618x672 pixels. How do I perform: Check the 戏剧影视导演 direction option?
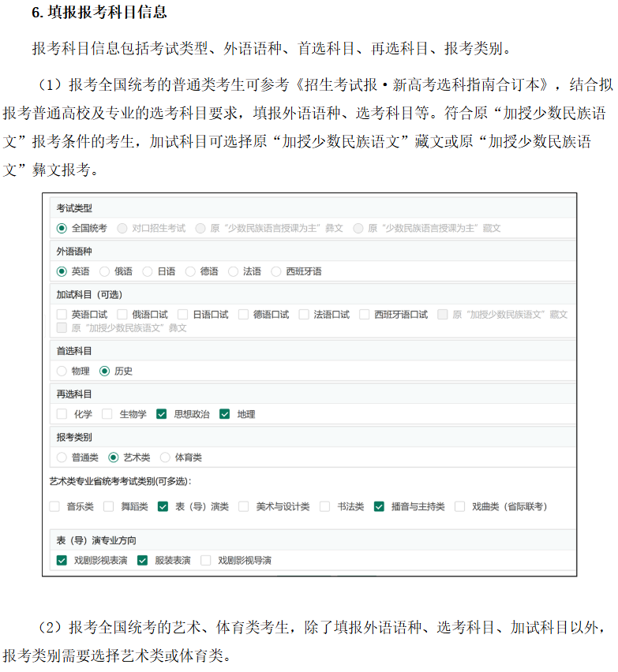click(x=206, y=560)
